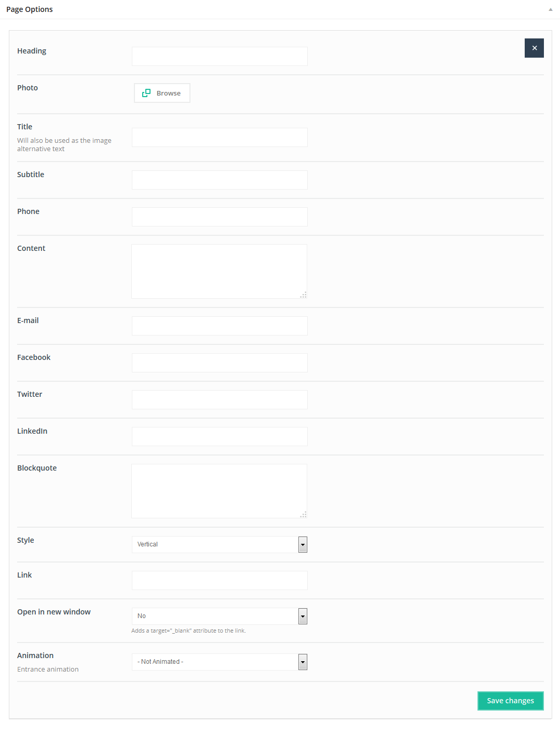Click the Link input field
The image size is (560, 736).
(220, 580)
